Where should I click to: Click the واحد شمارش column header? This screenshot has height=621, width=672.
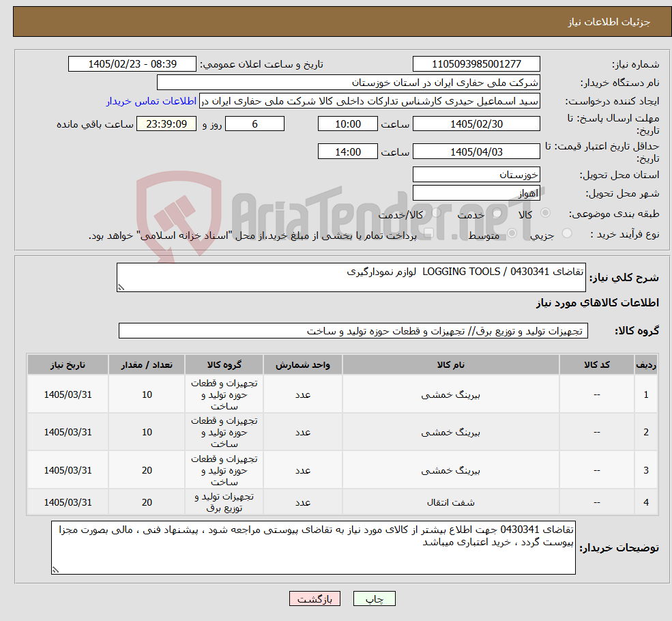tap(303, 364)
